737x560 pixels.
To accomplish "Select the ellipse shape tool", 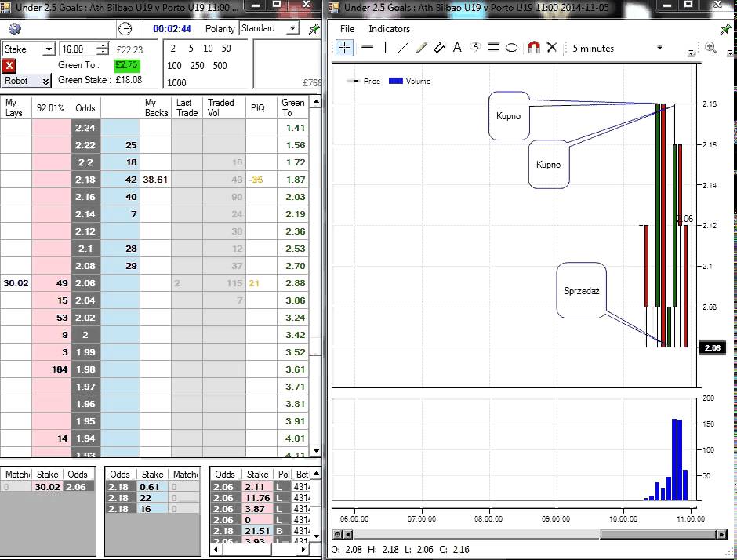I will coord(511,48).
